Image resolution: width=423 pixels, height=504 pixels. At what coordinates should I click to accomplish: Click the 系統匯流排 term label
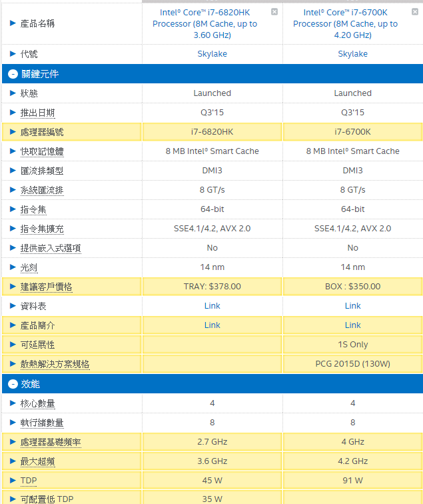tap(42, 190)
